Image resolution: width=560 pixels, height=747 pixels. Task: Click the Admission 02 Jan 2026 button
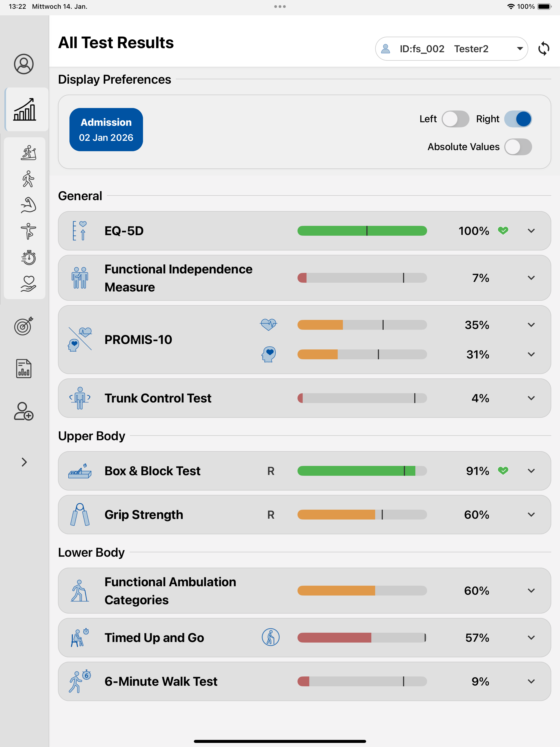point(106,130)
